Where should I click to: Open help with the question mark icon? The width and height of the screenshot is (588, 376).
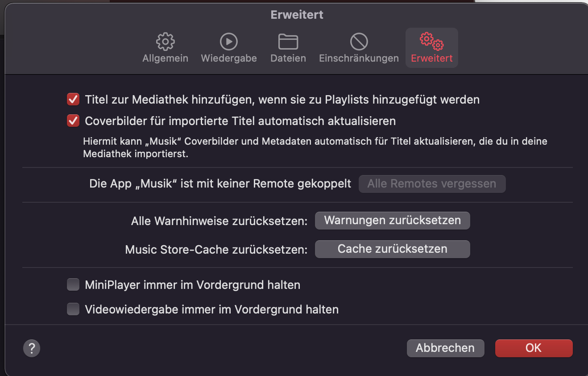point(32,348)
